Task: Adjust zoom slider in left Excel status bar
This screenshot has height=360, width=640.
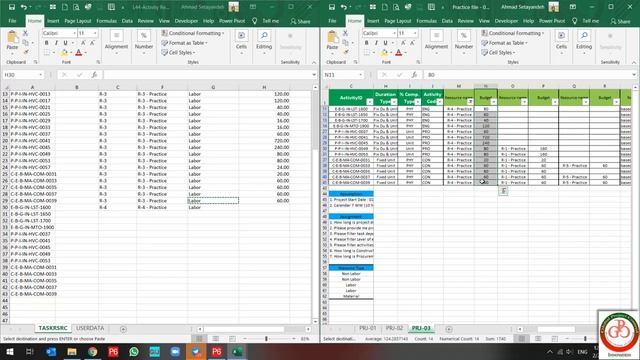Action: [266, 339]
